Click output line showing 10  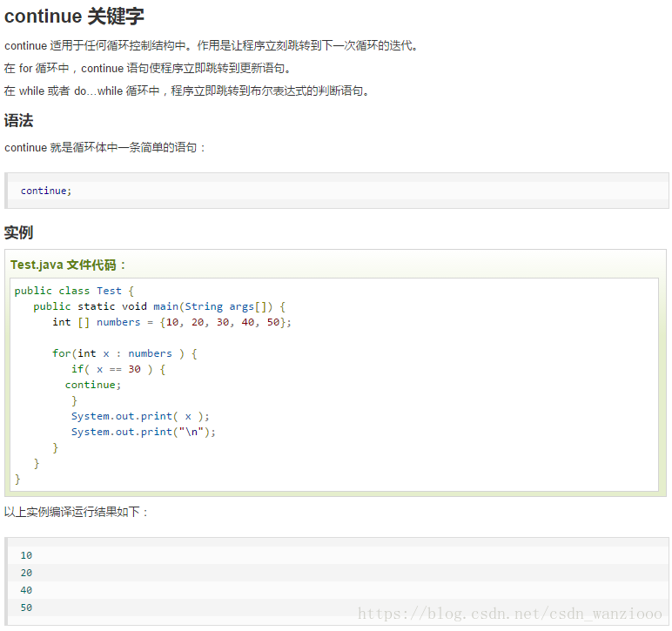click(x=26, y=555)
